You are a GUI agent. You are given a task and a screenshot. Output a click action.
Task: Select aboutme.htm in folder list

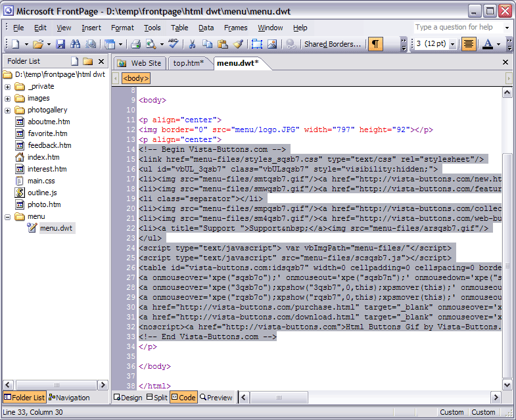click(49, 122)
